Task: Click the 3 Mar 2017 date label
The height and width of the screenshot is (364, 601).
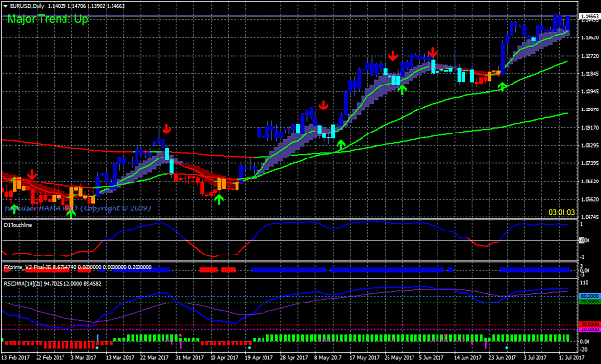Action: click(84, 358)
